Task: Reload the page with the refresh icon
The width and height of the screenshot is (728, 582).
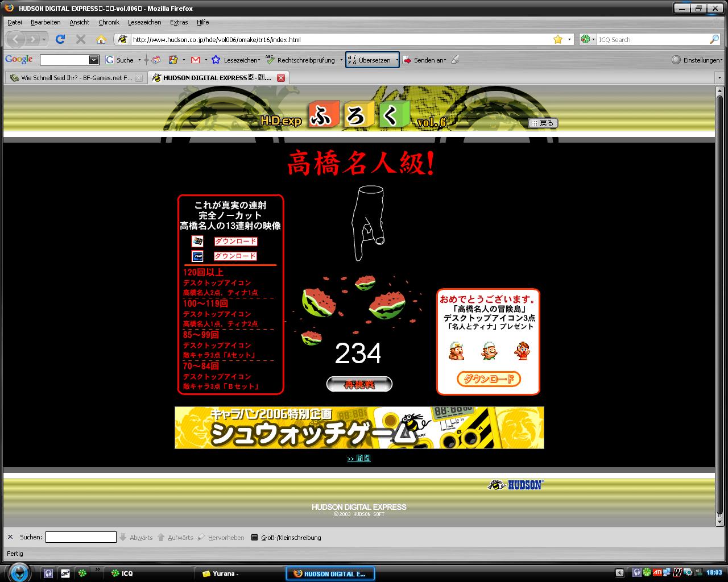Action: (60, 39)
